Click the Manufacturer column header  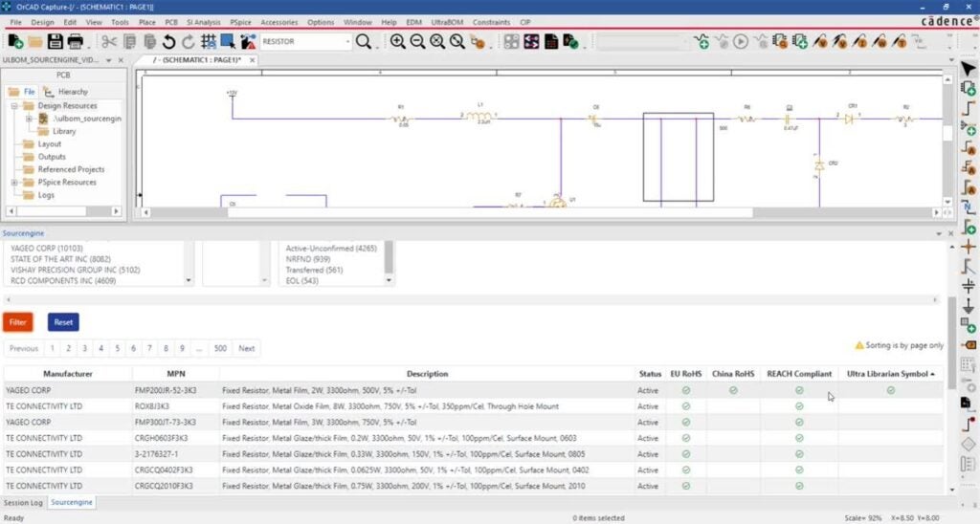[68, 374]
